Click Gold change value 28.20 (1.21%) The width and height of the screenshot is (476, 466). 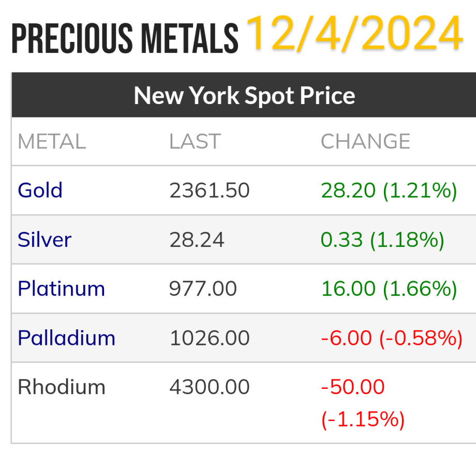pyautogui.click(x=389, y=191)
